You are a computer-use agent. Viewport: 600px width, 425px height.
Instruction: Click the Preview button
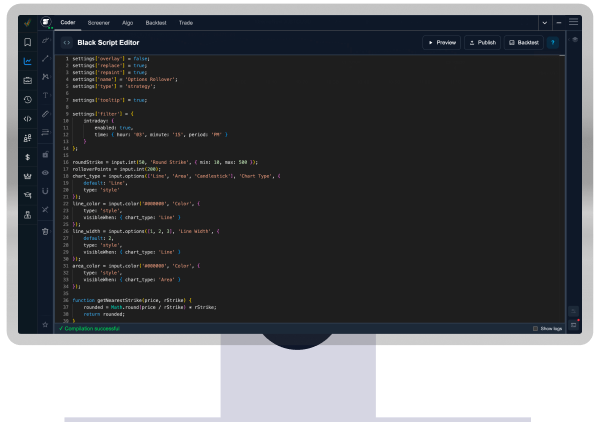442,42
